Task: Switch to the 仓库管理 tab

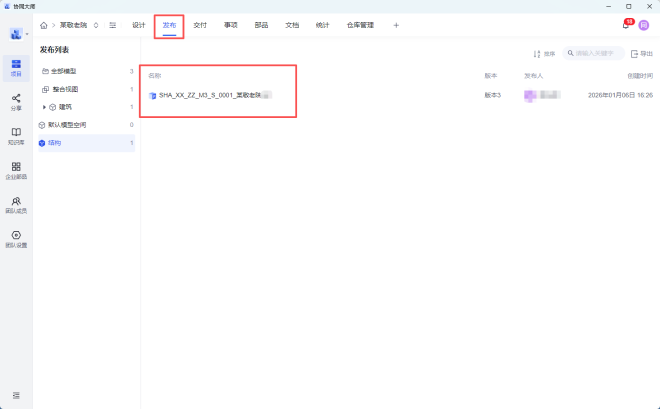Action: (360, 25)
